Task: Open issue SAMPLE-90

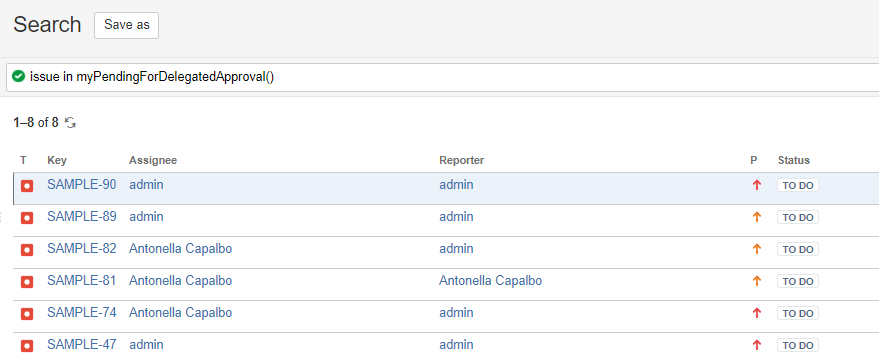Action: [x=82, y=185]
